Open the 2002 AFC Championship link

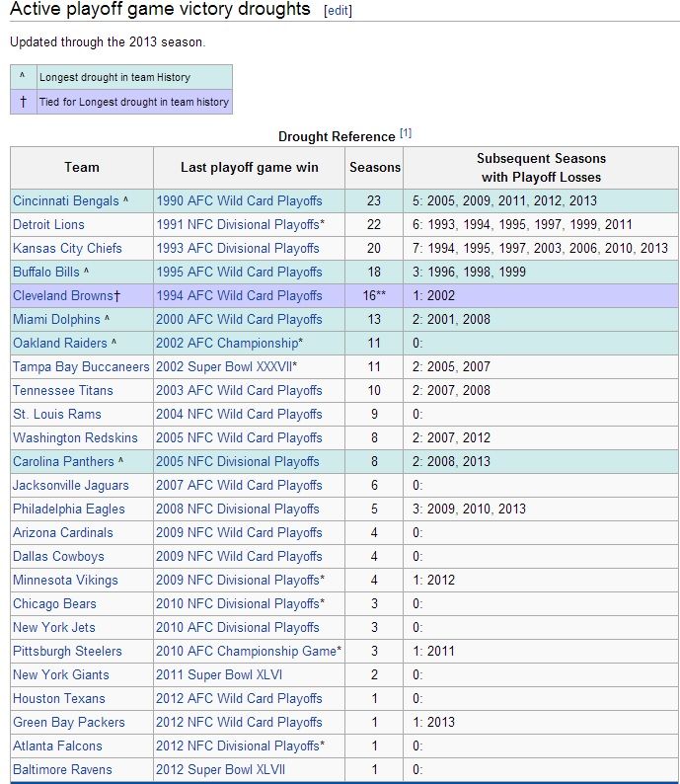[x=227, y=343]
